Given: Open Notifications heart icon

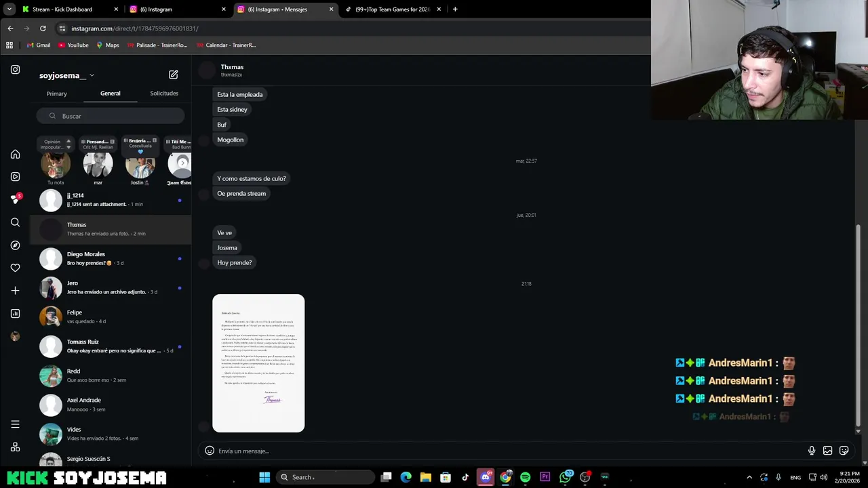Looking at the screenshot, I should pyautogui.click(x=15, y=268).
